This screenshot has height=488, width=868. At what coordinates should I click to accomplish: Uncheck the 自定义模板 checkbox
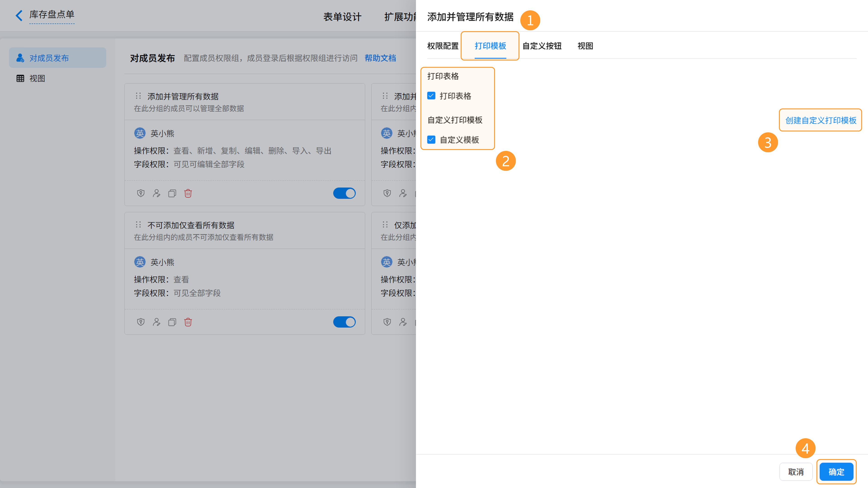[431, 140]
